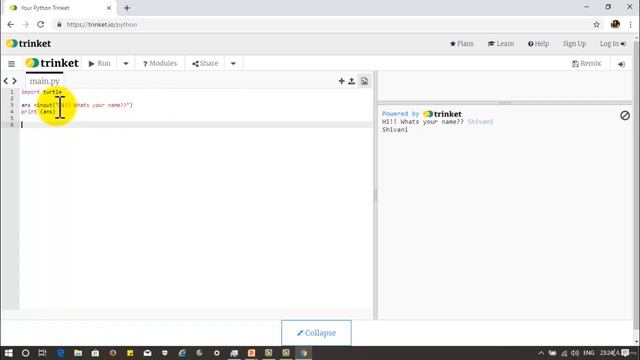The width and height of the screenshot is (640, 360).
Task: Show hidden system tray icons
Action: click(x=541, y=353)
